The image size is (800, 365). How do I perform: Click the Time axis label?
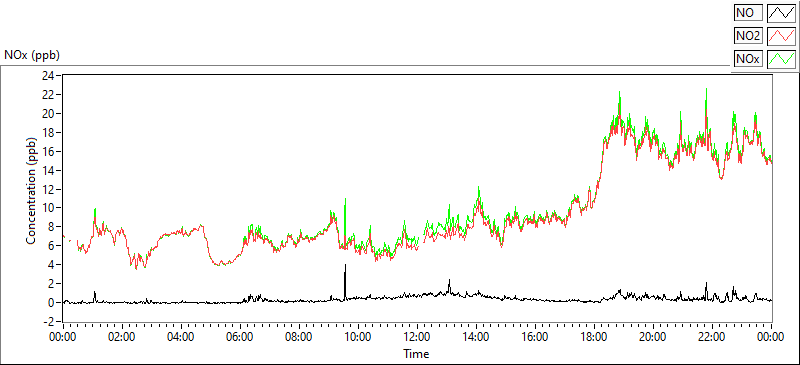416,353
